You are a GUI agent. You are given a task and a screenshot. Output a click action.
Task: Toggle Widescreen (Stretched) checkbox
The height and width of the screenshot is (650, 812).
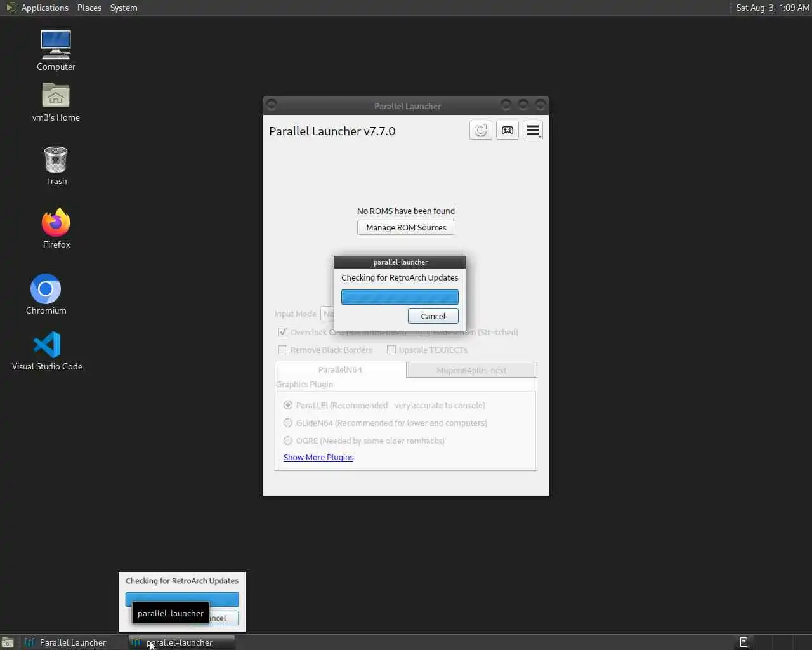[425, 332]
